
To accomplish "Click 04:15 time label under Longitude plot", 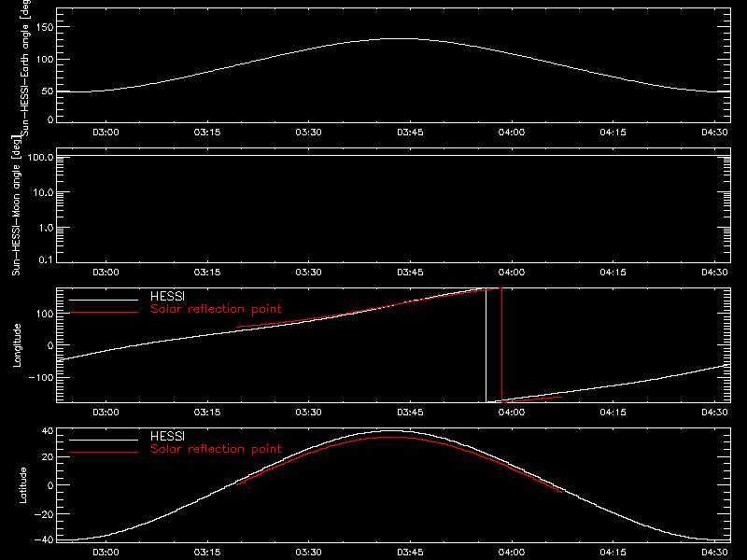I will pyautogui.click(x=613, y=413).
